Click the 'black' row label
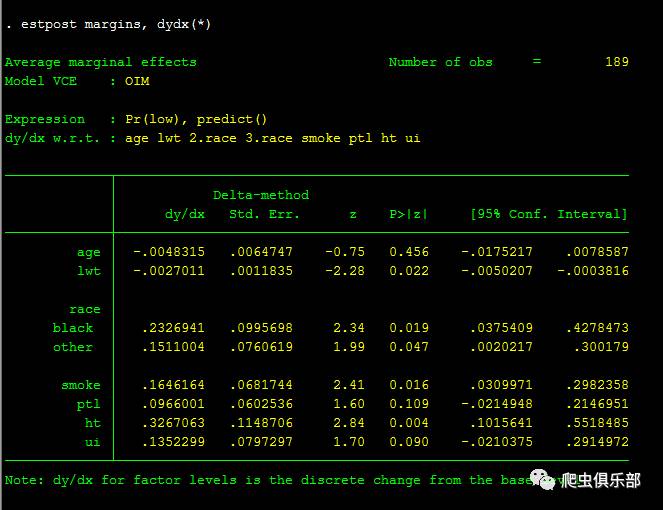 click(x=73, y=328)
